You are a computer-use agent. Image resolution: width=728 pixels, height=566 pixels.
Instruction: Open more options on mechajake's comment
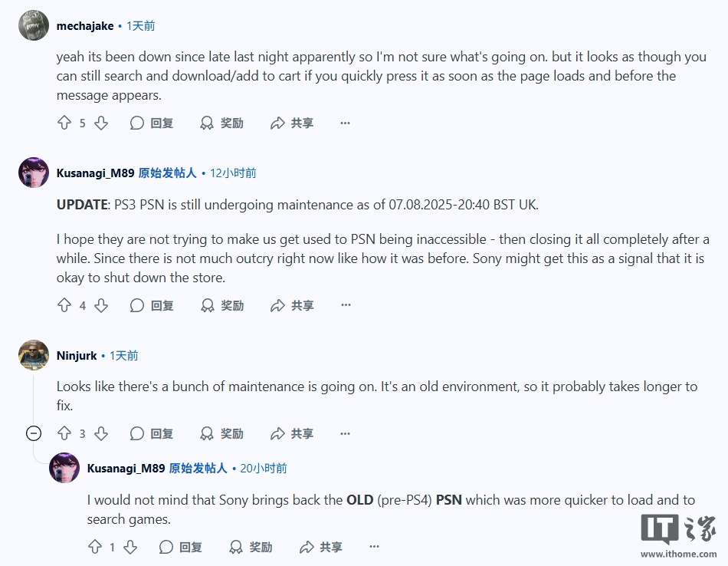tap(345, 123)
